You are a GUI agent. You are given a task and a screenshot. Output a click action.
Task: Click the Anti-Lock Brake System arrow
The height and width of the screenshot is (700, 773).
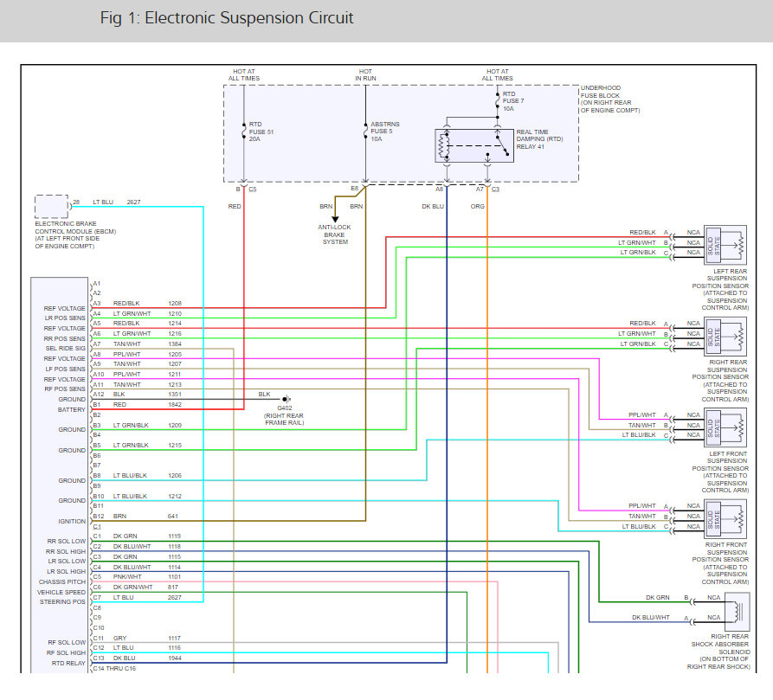(335, 218)
